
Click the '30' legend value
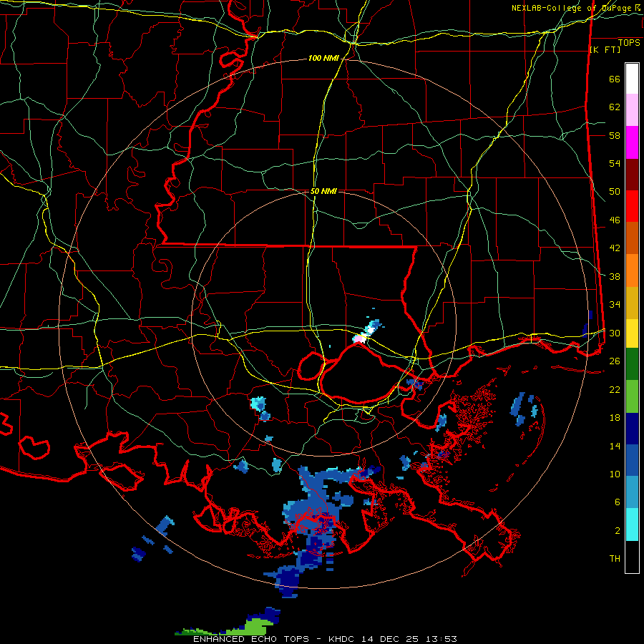click(615, 333)
